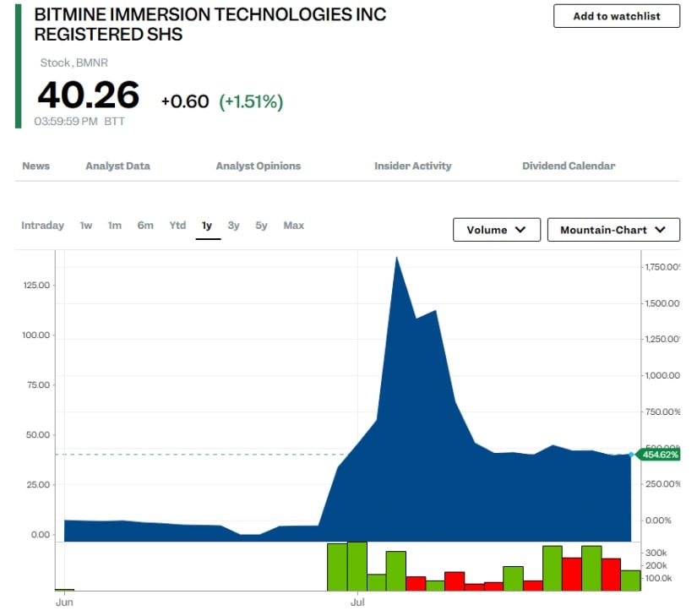
Task: Open the Mountain-Chart type dropdown
Action: (x=613, y=229)
